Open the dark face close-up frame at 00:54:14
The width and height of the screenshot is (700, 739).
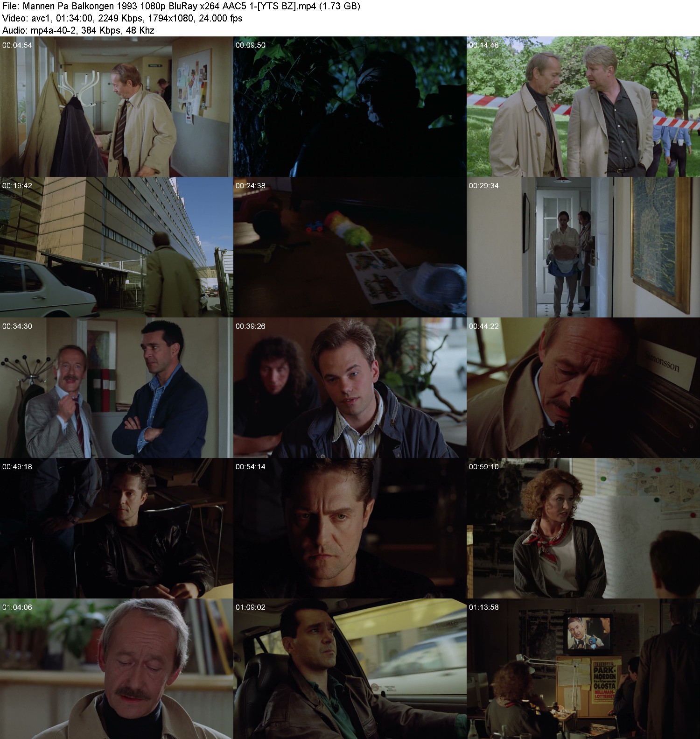350,528
